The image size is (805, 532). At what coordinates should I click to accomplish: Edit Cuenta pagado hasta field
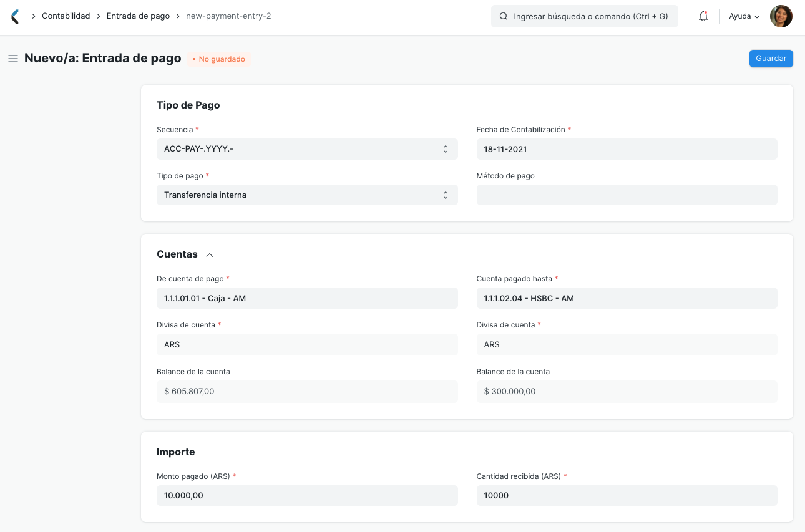coord(627,298)
